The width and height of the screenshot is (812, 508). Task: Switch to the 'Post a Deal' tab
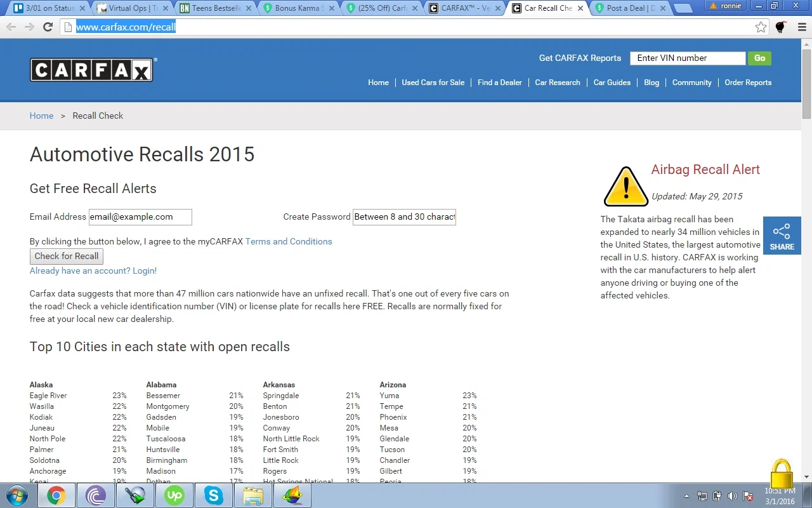[631, 8]
